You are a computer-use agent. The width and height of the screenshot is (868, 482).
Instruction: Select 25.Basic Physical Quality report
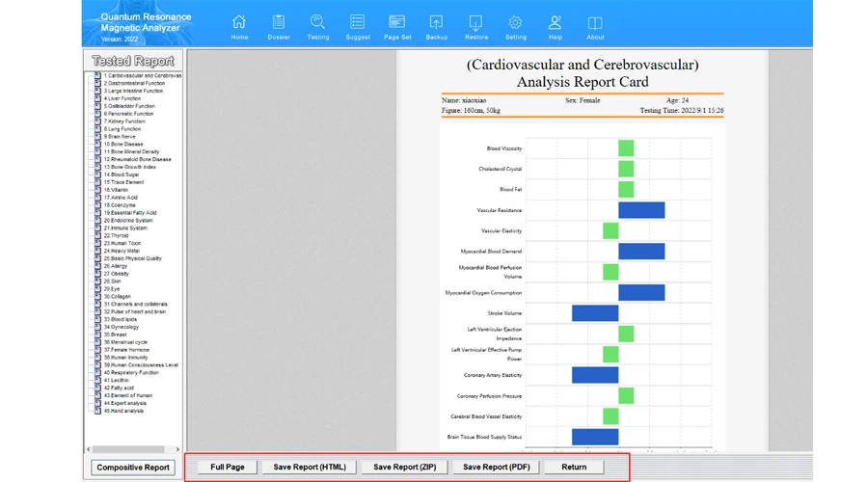tap(133, 258)
